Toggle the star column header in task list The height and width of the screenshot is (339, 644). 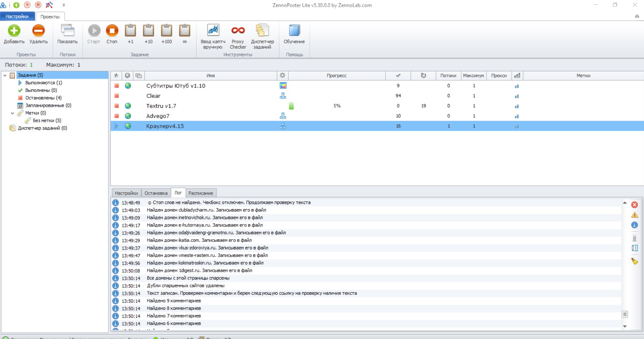[x=116, y=76]
